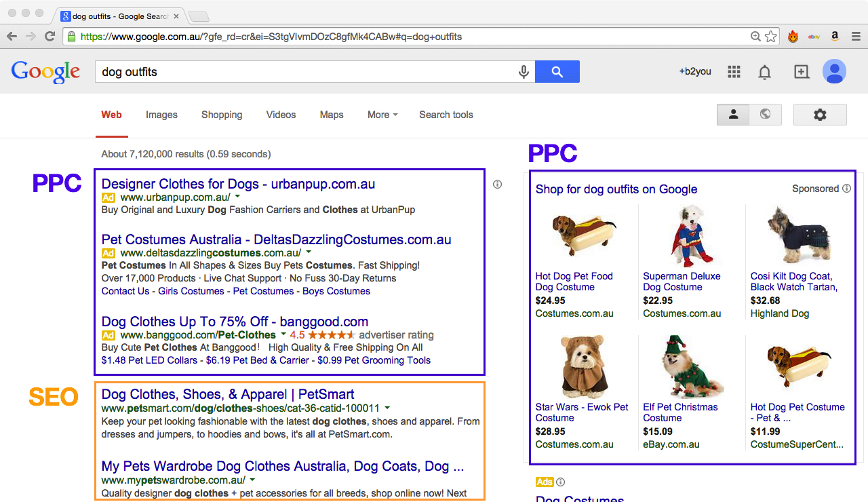This screenshot has width=868, height=502.
Task: Toggle global results with the globe button
Action: pos(766,115)
